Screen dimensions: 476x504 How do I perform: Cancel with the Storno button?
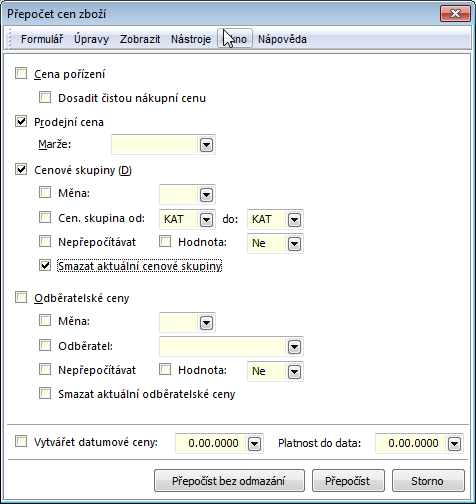(x=428, y=481)
